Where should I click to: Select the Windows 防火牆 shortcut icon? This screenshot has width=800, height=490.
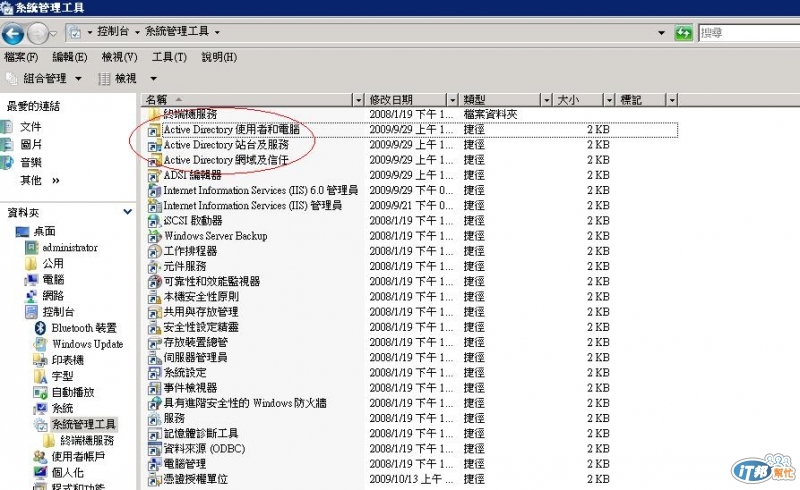(154, 403)
